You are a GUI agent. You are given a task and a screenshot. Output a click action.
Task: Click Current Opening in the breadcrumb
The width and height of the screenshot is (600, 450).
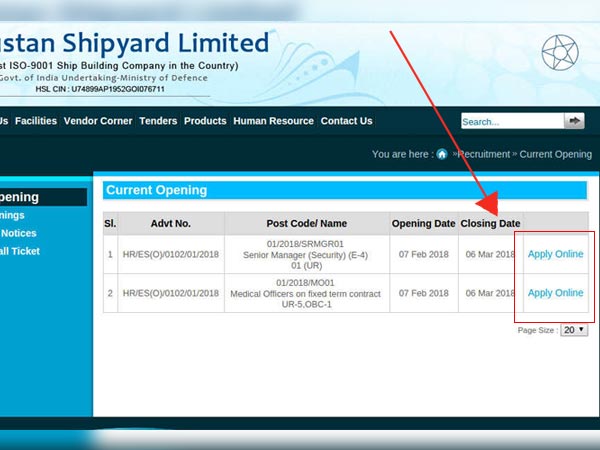556,154
